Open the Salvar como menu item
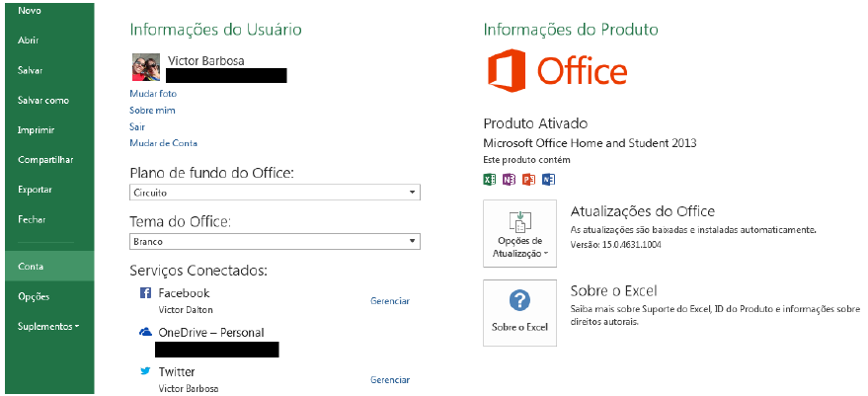The image size is (868, 396). click(x=43, y=100)
